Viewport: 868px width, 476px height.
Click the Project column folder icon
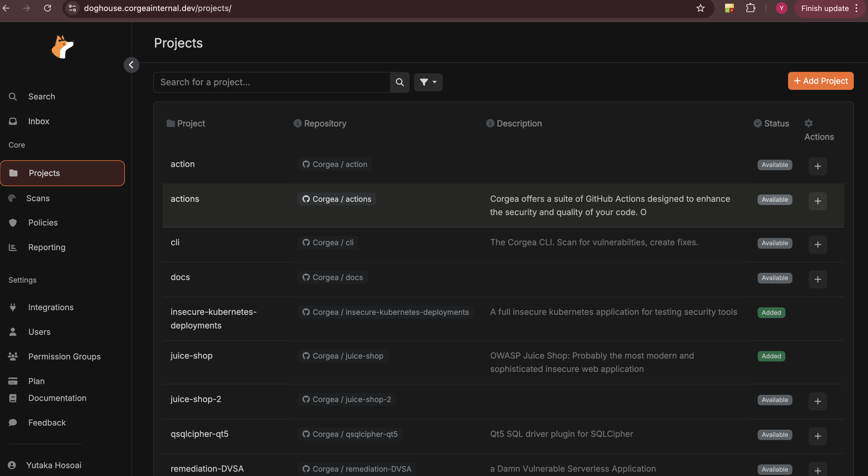(x=171, y=123)
